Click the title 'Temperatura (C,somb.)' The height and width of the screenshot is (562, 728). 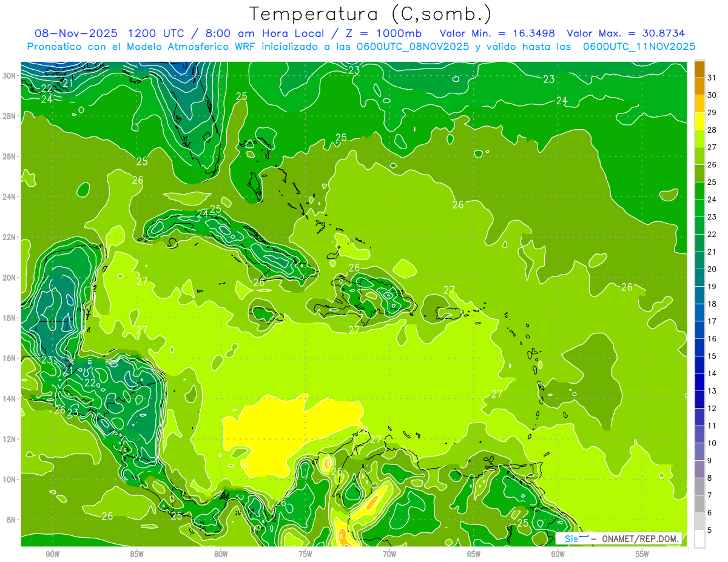click(x=371, y=13)
